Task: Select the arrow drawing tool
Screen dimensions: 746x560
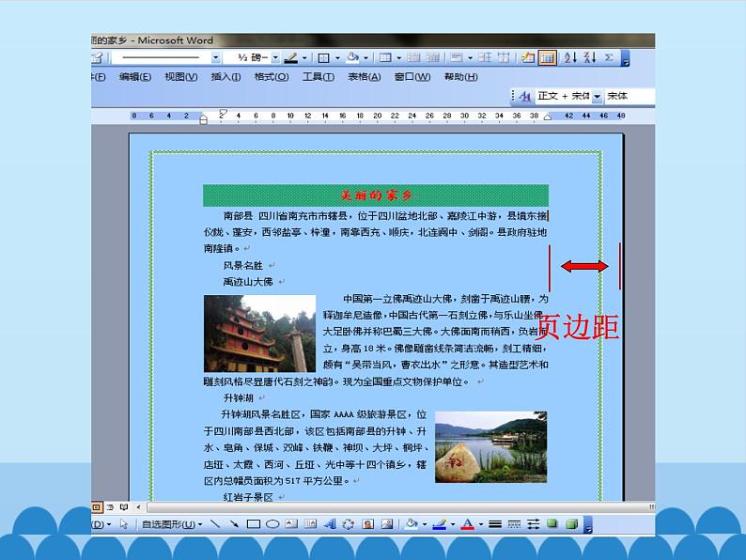Action: [x=234, y=524]
